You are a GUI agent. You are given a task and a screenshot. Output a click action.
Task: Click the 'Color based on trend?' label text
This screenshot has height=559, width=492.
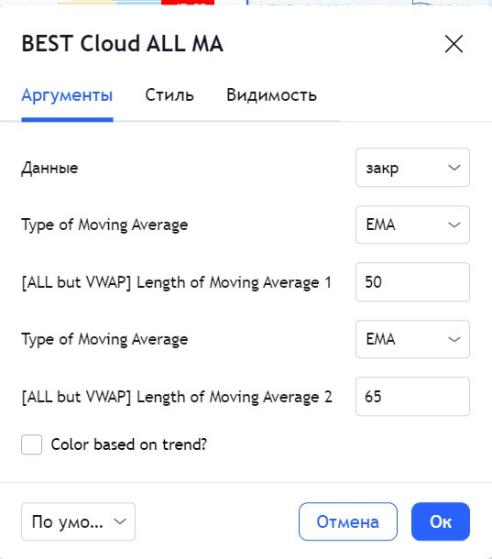pos(129,445)
